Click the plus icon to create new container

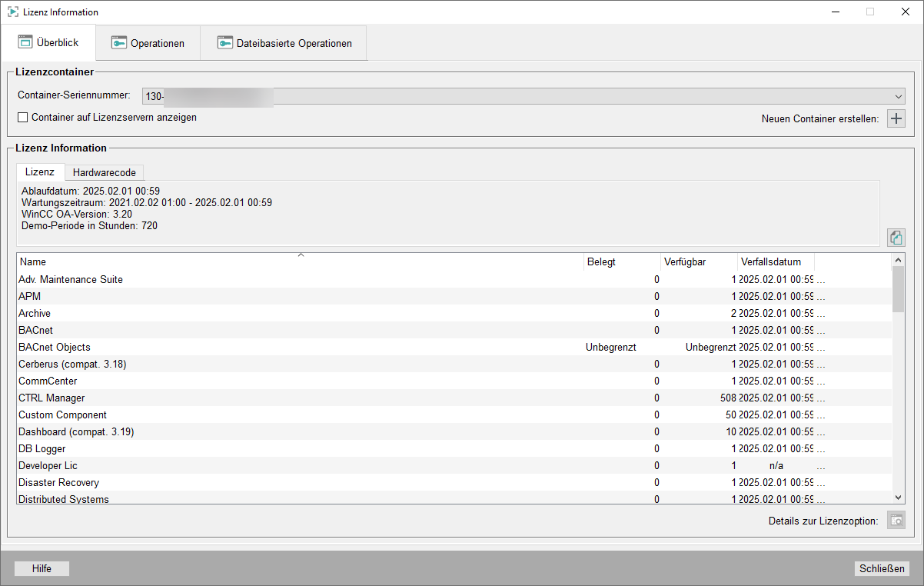tap(896, 118)
